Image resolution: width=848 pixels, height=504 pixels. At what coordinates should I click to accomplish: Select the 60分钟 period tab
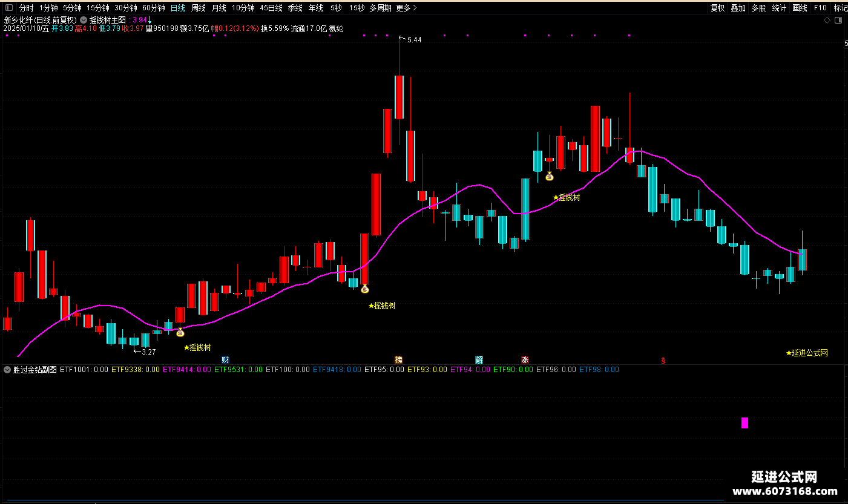pyautogui.click(x=154, y=8)
